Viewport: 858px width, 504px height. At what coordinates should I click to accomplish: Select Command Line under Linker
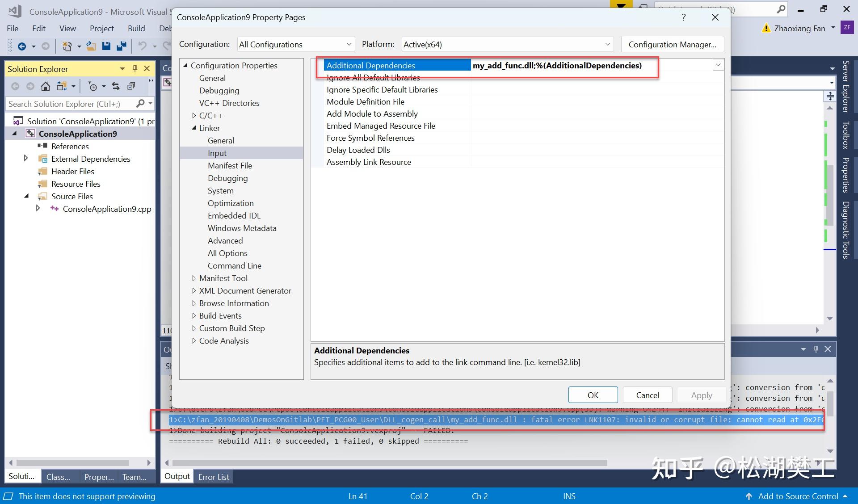pos(234,266)
